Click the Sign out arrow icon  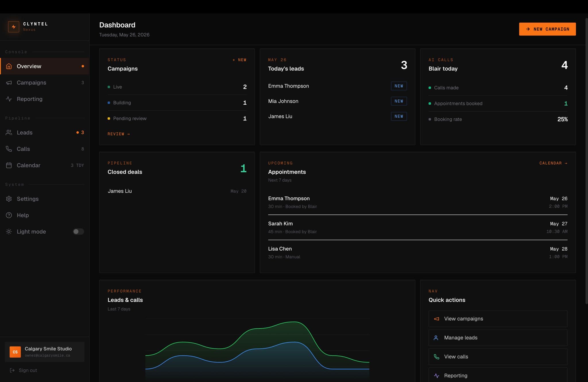12,370
